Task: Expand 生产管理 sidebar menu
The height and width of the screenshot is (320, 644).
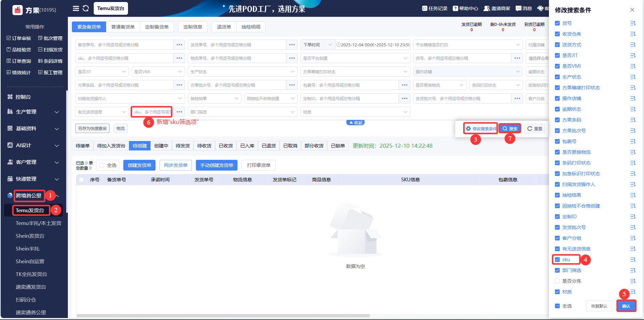Action: pyautogui.click(x=33, y=112)
